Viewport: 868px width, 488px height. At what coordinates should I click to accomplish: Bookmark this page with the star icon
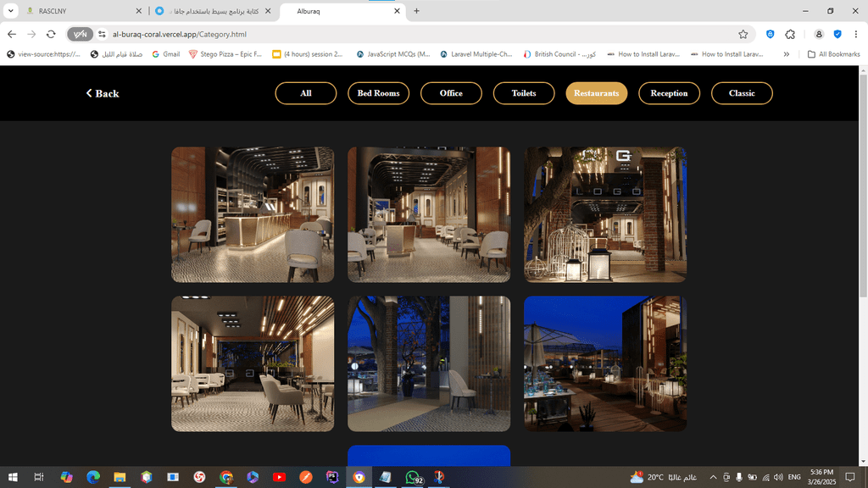pos(743,34)
